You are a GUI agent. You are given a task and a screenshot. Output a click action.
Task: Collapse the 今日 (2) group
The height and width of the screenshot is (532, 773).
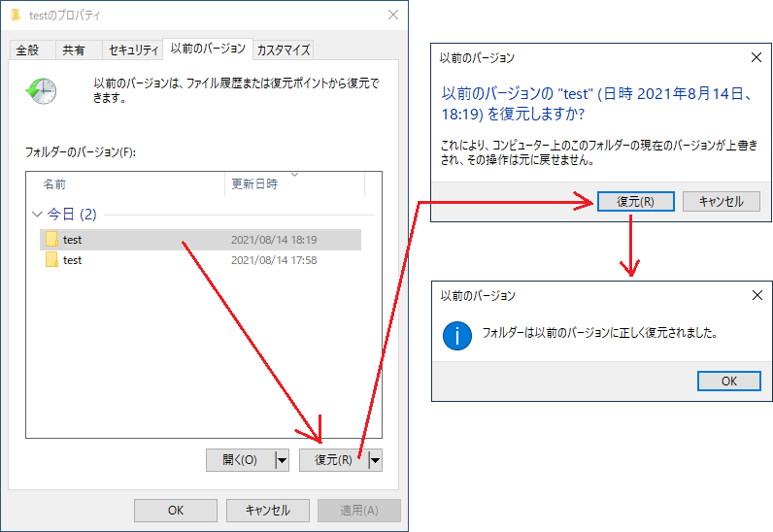[37, 214]
